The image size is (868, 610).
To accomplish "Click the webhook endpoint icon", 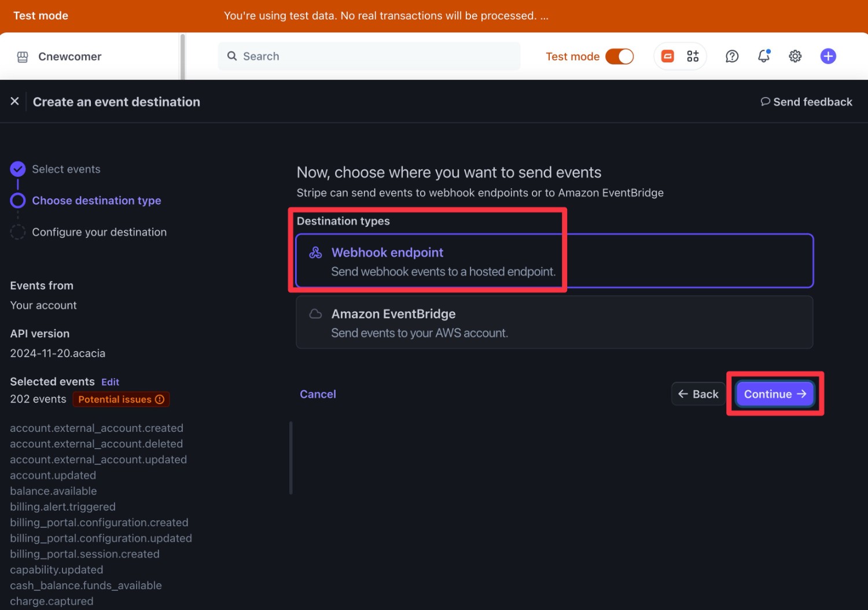I will (315, 253).
